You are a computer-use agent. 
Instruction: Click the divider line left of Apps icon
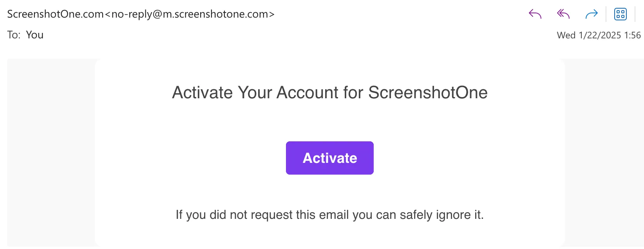[x=606, y=14]
